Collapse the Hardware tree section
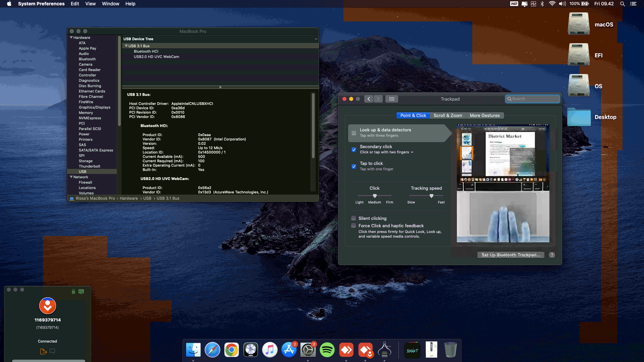The width and height of the screenshot is (644, 362). coord(71,38)
